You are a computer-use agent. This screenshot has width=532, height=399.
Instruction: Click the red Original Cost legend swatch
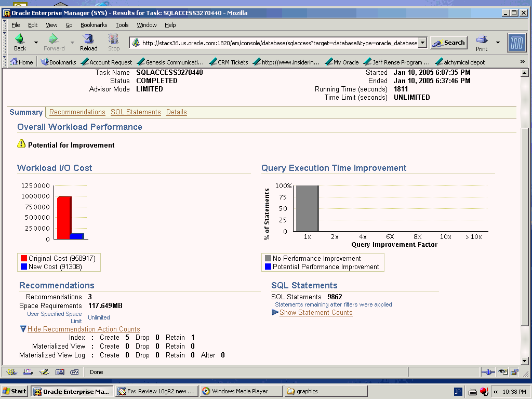[x=23, y=258]
